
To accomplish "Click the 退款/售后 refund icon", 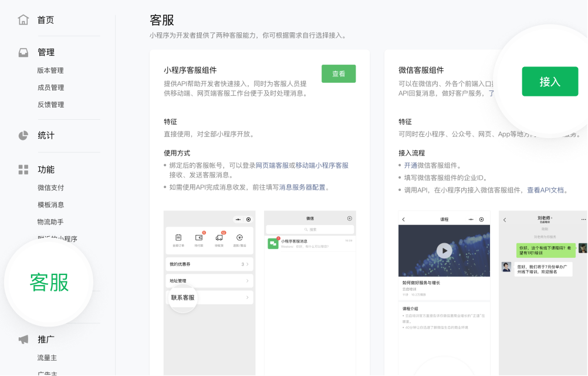I will click(240, 237).
